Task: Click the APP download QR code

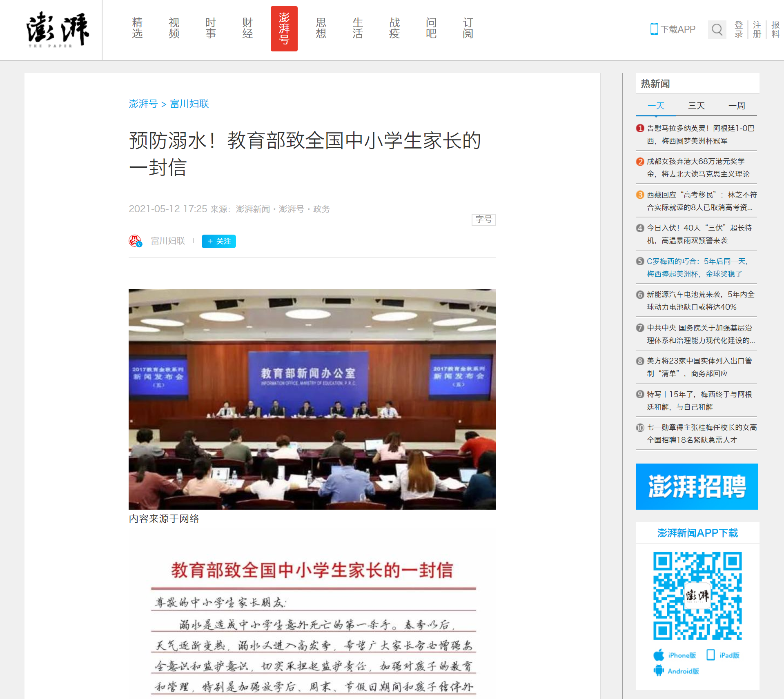Action: pyautogui.click(x=697, y=596)
